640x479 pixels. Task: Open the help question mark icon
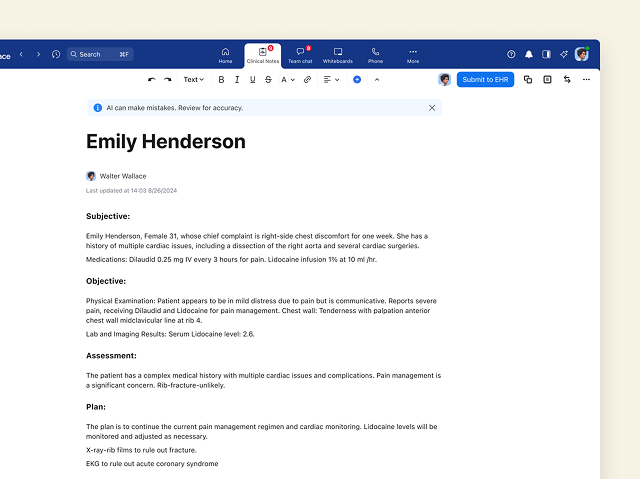coord(512,54)
